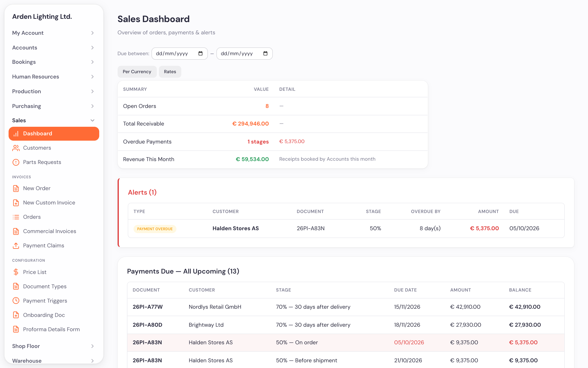The height and width of the screenshot is (368, 588).
Task: Click the end due date input field
Action: 244,54
